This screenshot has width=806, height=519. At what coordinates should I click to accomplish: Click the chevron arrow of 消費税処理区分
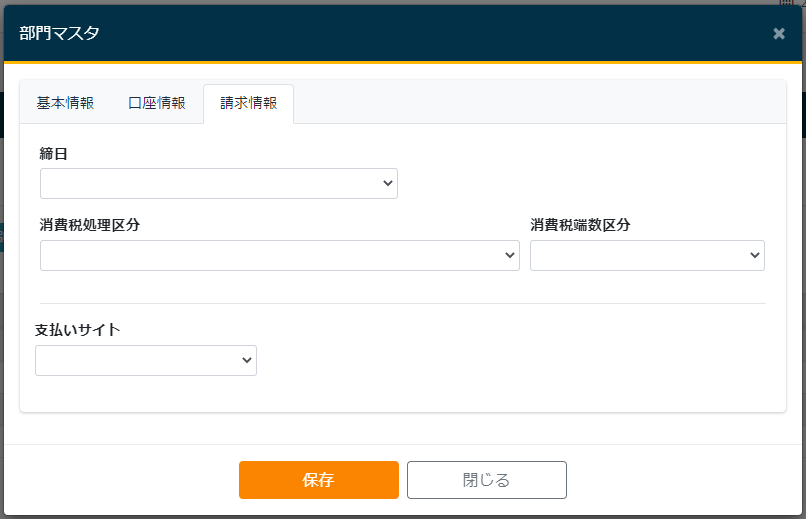[x=510, y=256]
